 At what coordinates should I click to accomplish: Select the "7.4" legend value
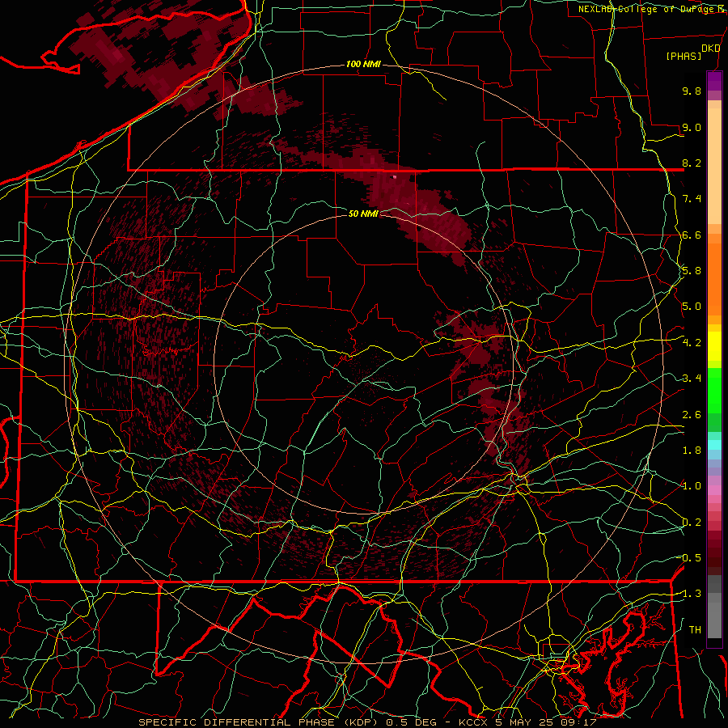coord(692,199)
